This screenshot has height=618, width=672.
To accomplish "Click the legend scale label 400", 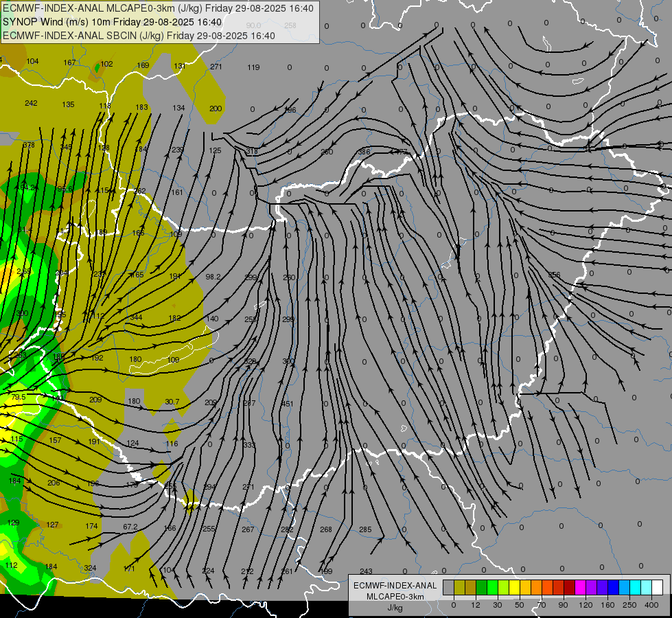I will pyautogui.click(x=651, y=605).
